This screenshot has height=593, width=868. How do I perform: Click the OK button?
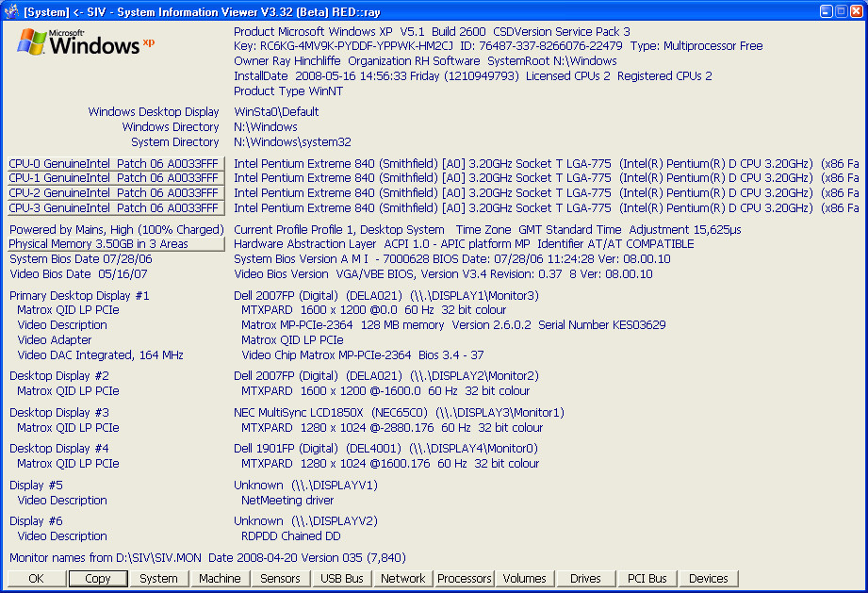tap(36, 578)
